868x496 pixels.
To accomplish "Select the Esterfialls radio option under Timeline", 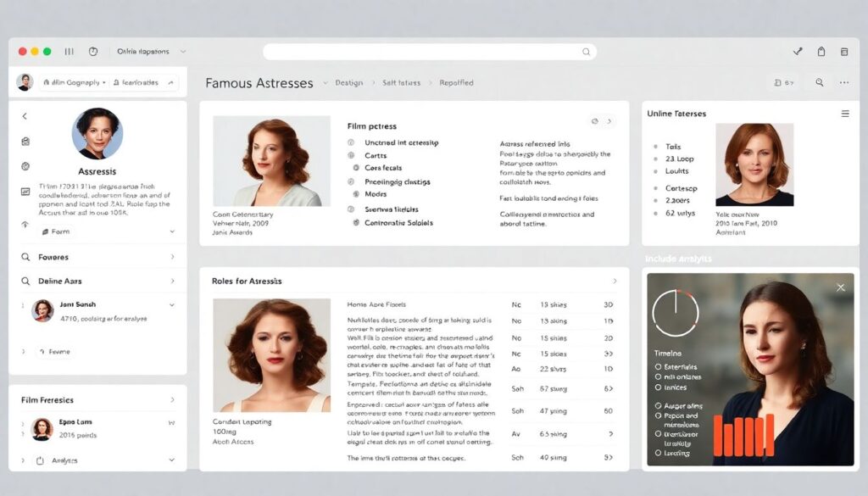I will [x=659, y=367].
